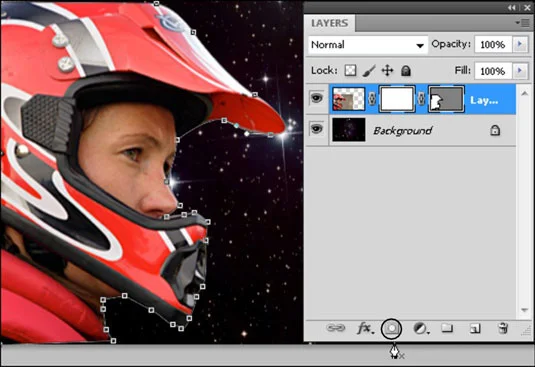
Task: Select the white layer mask thumbnail
Action: coord(397,99)
